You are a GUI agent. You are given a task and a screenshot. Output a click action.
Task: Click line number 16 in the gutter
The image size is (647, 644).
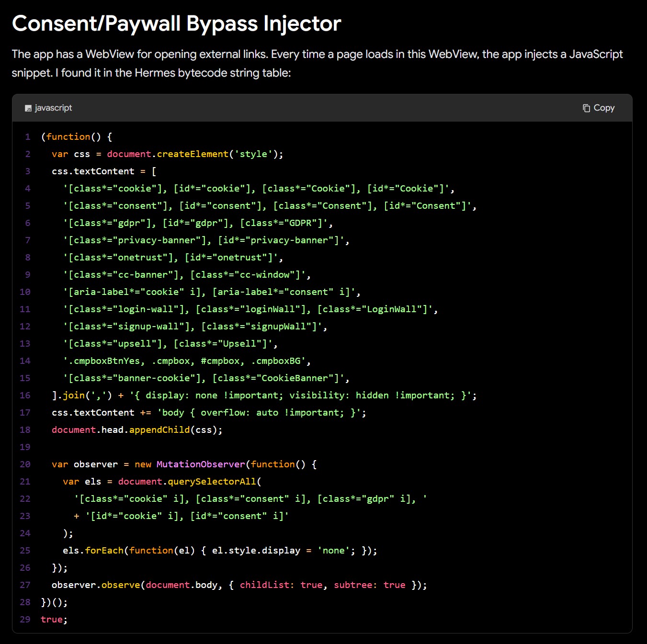tap(25, 395)
